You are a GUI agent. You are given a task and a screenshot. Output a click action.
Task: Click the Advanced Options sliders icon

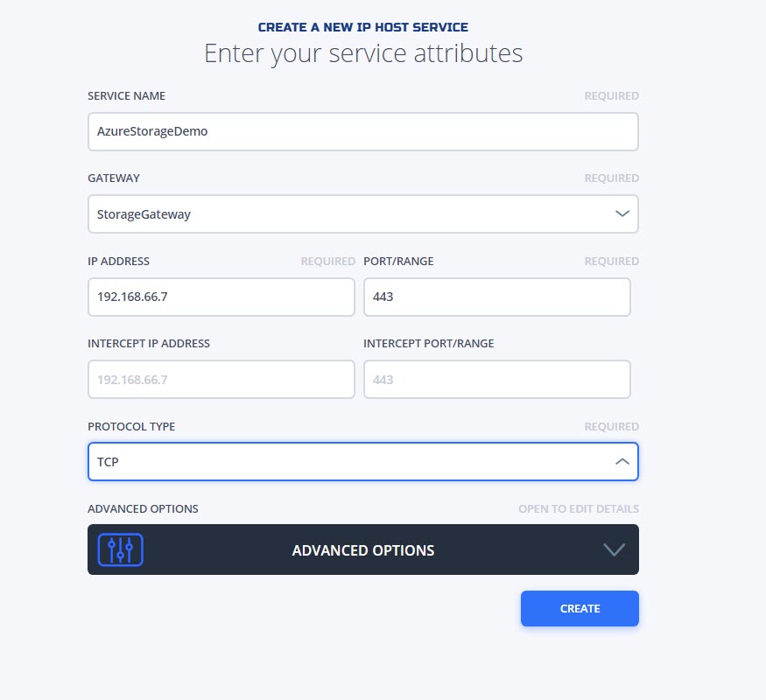tap(120, 549)
